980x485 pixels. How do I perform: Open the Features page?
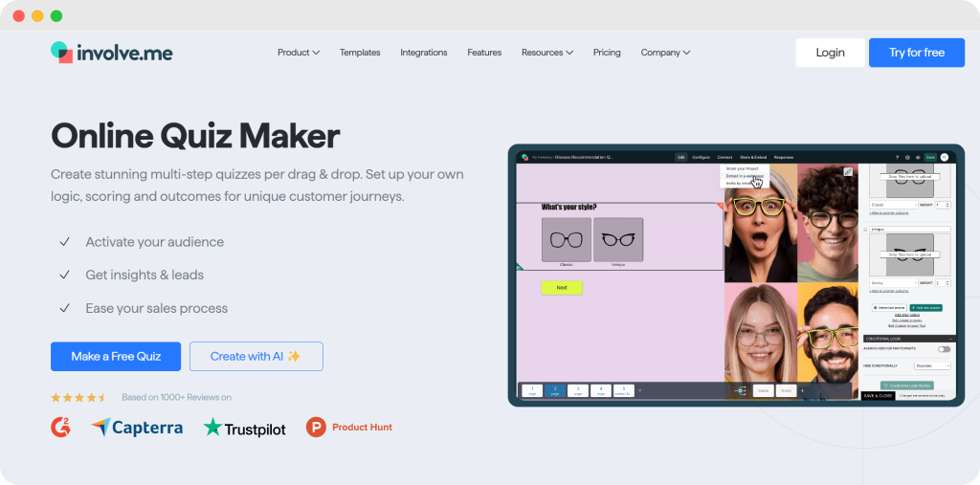point(484,53)
